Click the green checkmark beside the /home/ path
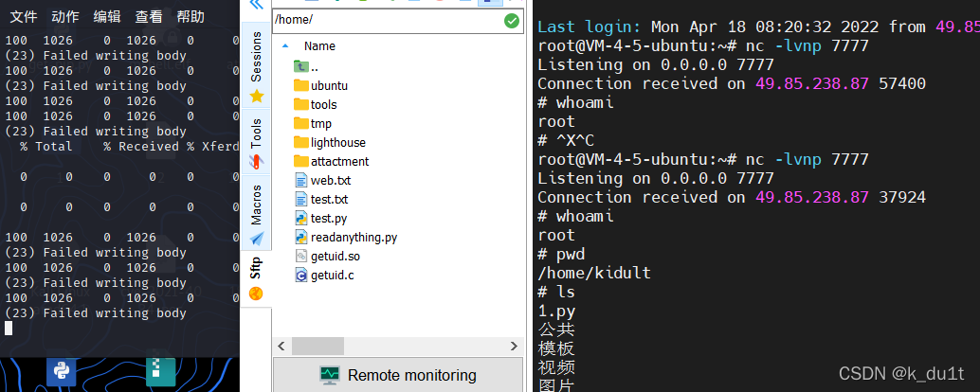Screen dimensions: 980x392 pos(511,21)
